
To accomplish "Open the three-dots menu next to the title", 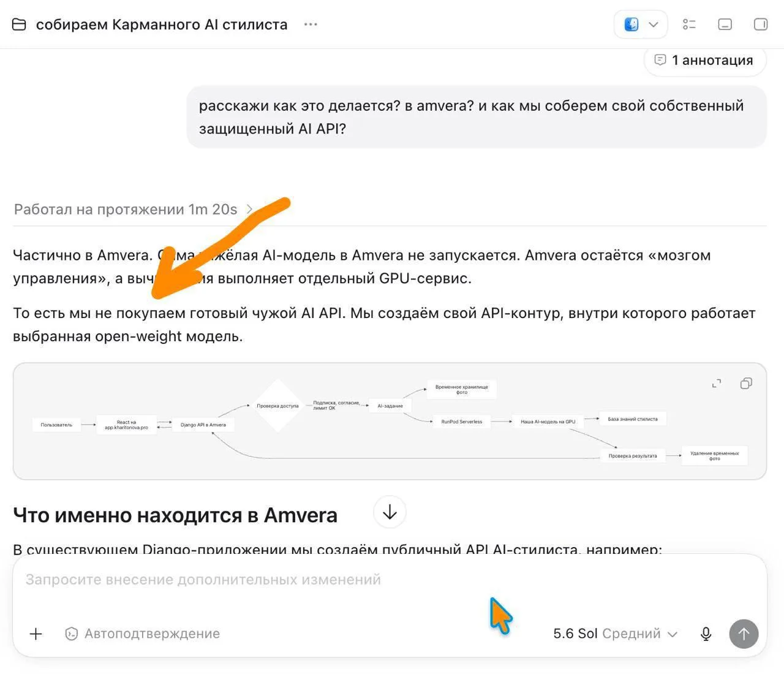I will tap(311, 25).
